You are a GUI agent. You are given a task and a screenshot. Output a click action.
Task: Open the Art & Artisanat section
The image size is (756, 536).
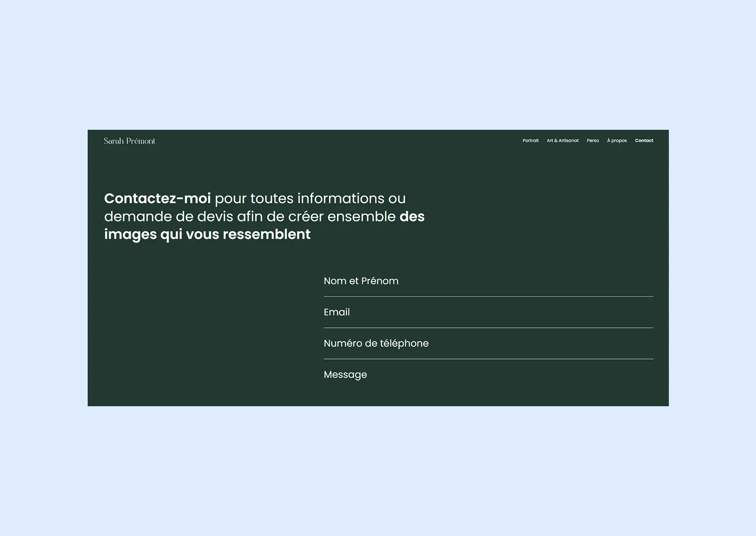pyautogui.click(x=562, y=140)
